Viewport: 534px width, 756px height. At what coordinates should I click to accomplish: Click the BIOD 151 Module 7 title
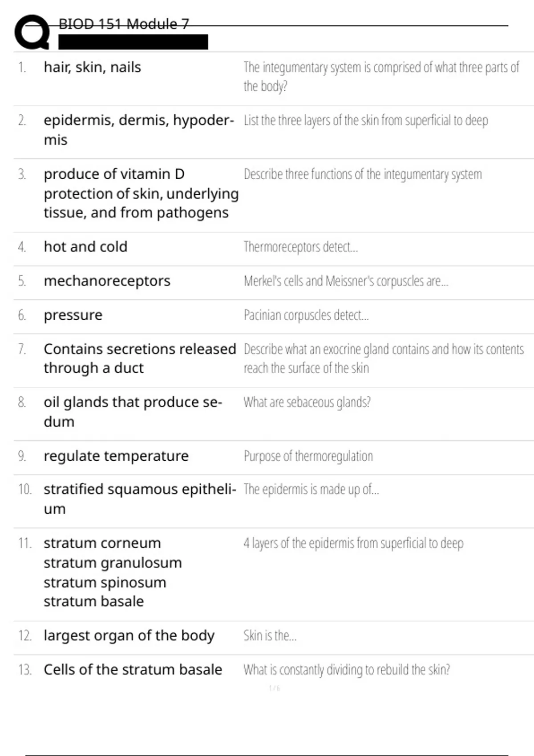pyautogui.click(x=124, y=24)
